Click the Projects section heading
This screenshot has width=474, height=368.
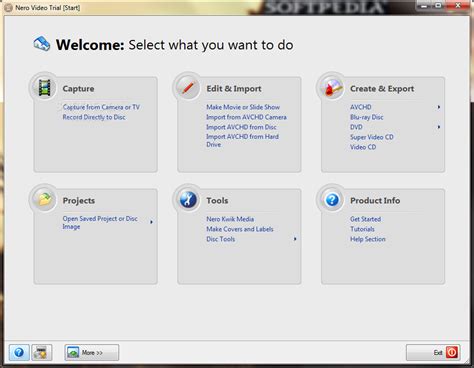[x=79, y=200]
